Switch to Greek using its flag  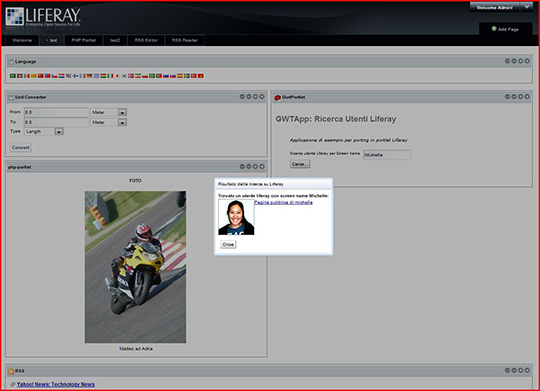point(96,76)
